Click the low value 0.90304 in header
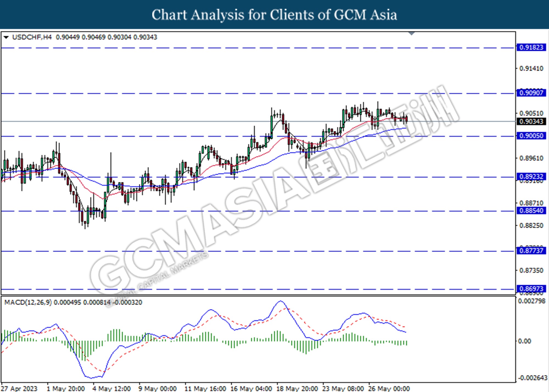The width and height of the screenshot is (549, 392). point(119,37)
